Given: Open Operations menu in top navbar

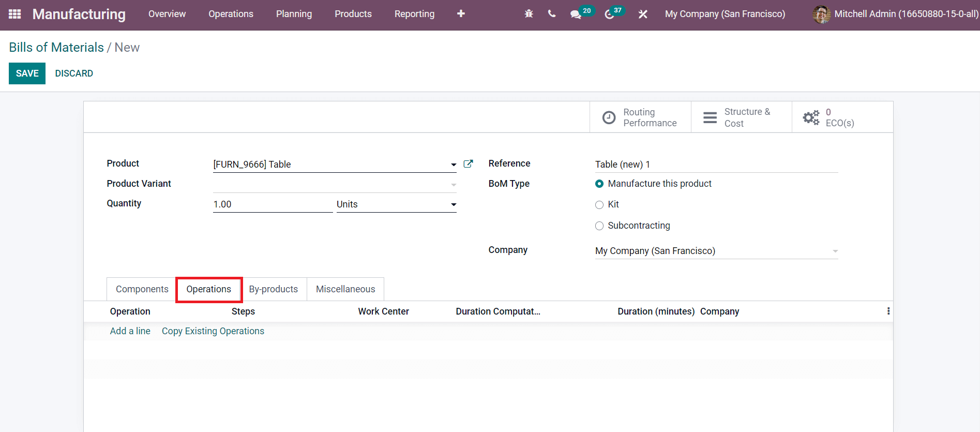Looking at the screenshot, I should pyautogui.click(x=231, y=14).
